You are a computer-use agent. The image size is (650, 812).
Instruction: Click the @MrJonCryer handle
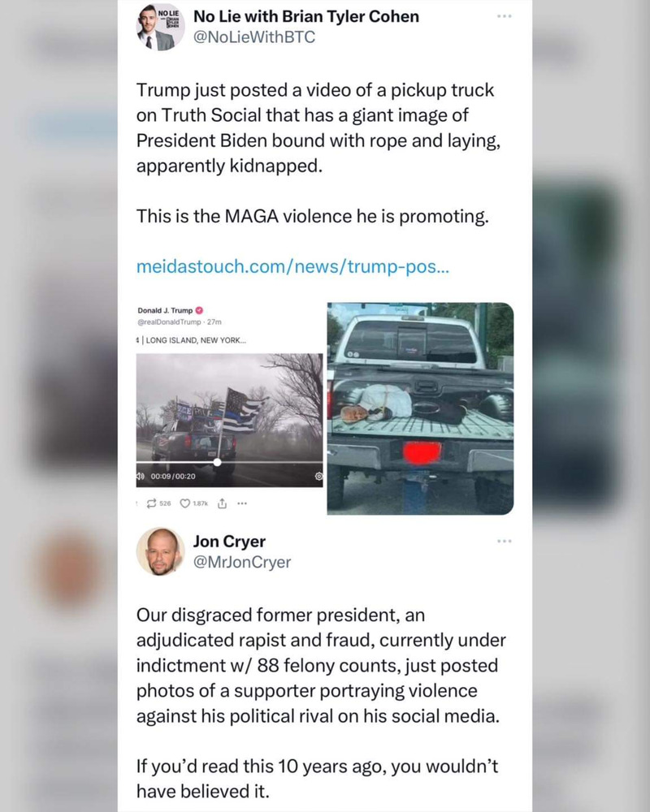tap(242, 562)
